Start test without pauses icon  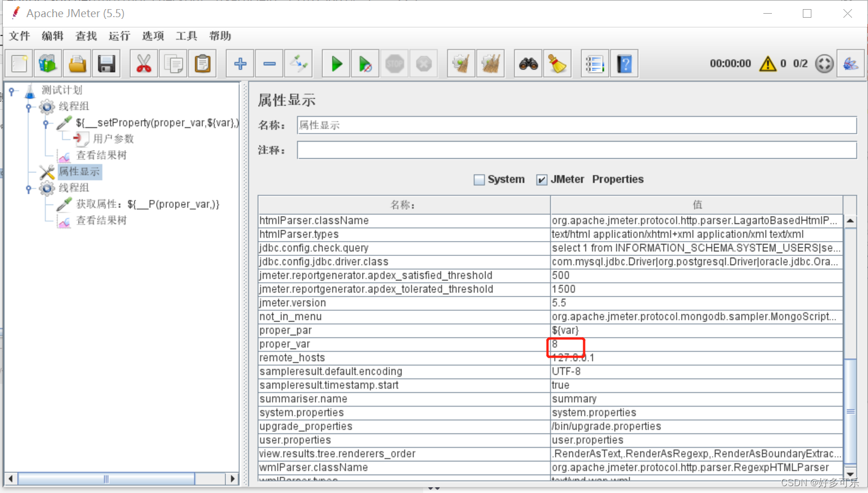[x=365, y=63]
